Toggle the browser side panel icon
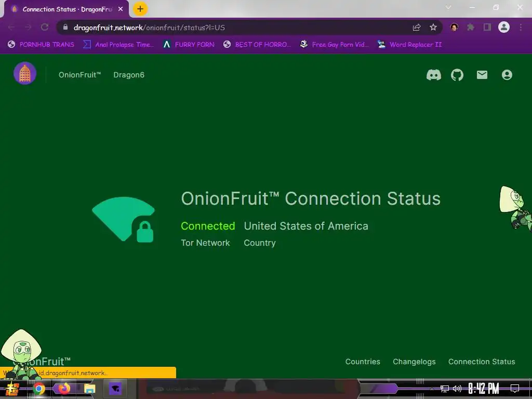Viewport: 532px width, 399px height. 487,28
